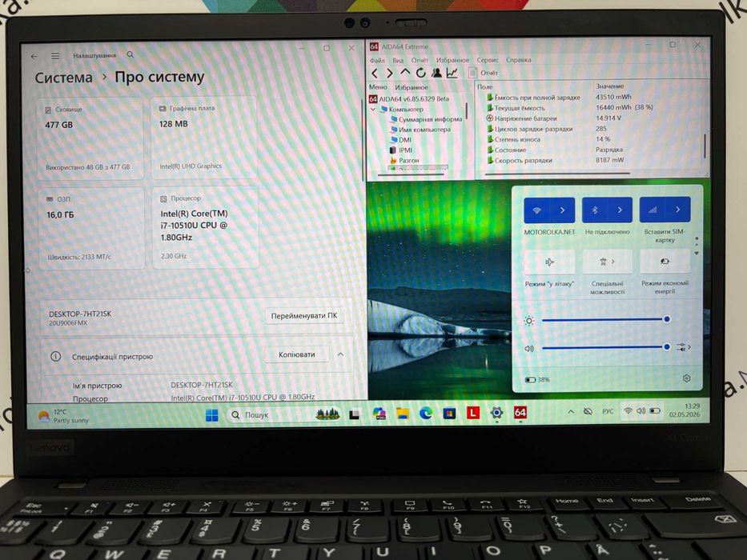Open Wi-Fi network list chevron
The image size is (747, 560).
click(562, 210)
